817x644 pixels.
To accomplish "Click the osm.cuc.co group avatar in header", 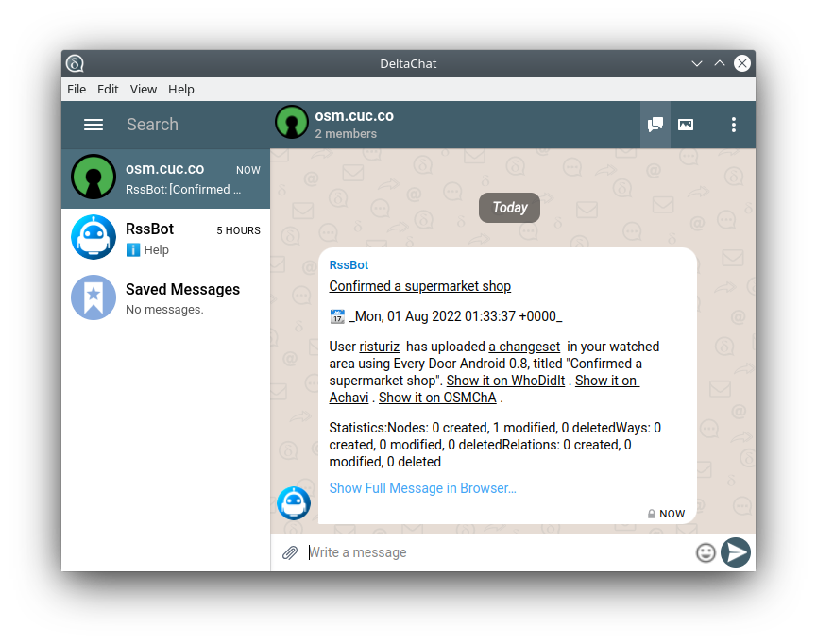I will click(292, 123).
